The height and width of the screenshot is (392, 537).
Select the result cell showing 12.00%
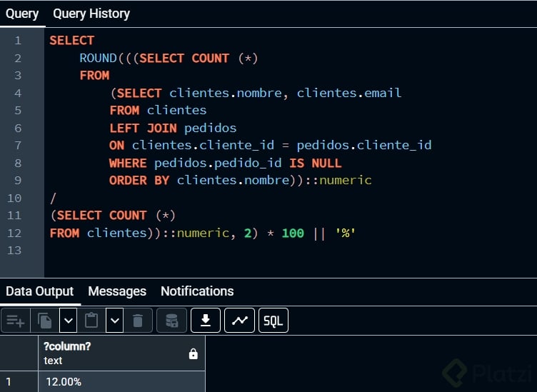tap(121, 382)
